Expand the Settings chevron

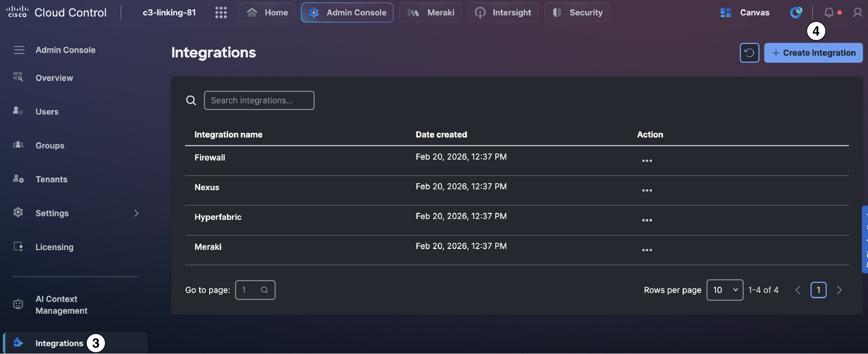point(136,213)
